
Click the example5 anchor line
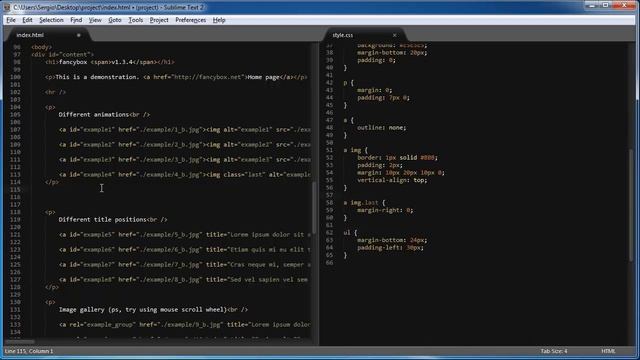point(184,235)
